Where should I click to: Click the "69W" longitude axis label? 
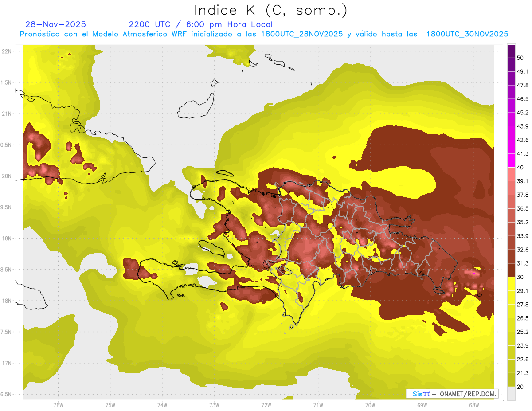422,405
